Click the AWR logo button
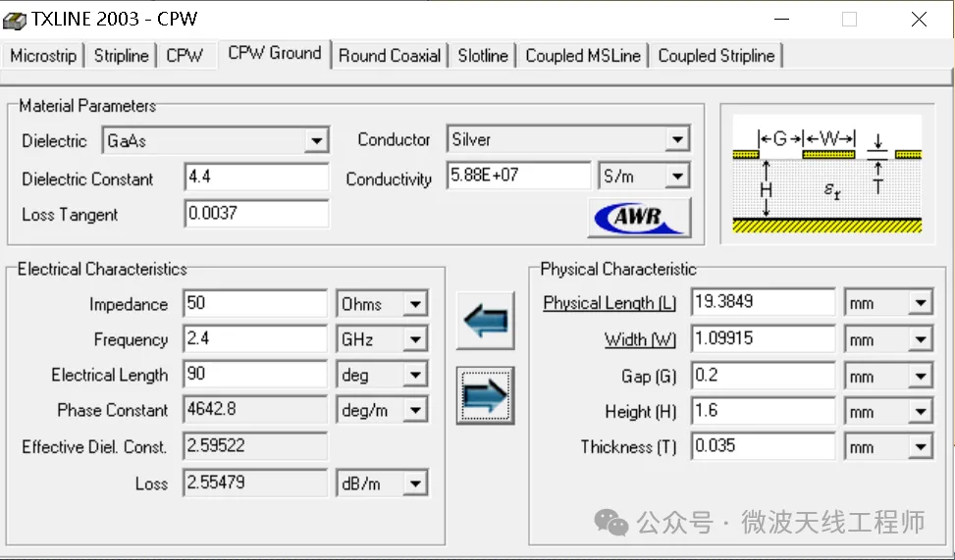 click(640, 218)
